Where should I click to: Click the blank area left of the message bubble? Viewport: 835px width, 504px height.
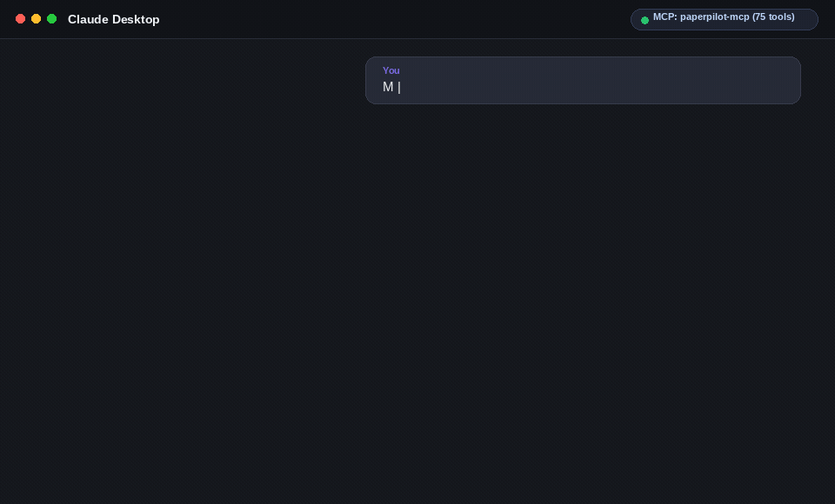click(x=182, y=80)
